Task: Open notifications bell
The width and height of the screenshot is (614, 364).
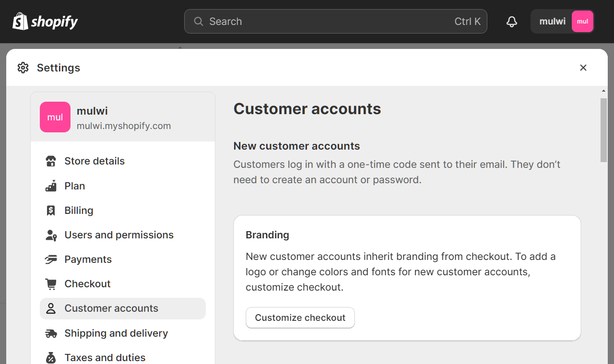Action: pos(512,22)
